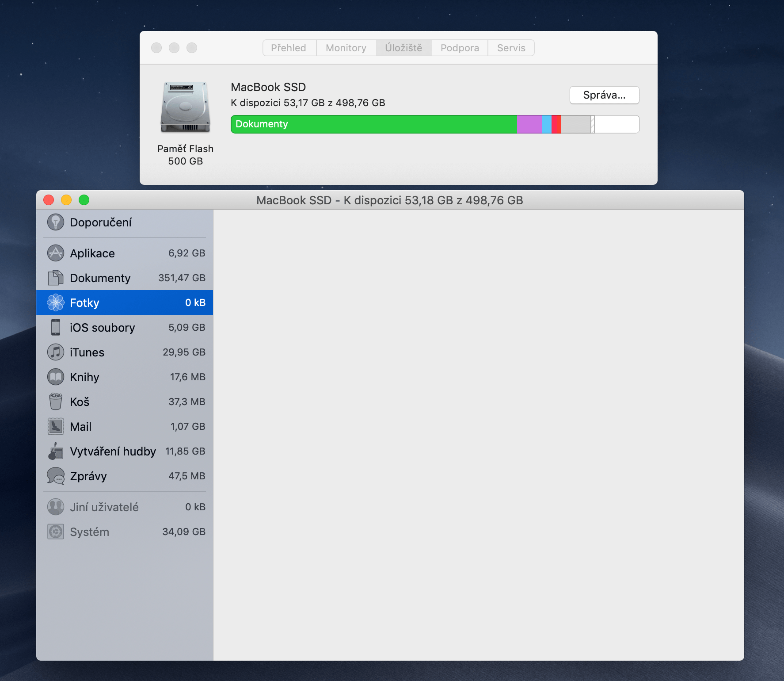The height and width of the screenshot is (681, 784).
Task: Open the Servis tab
Action: [511, 48]
